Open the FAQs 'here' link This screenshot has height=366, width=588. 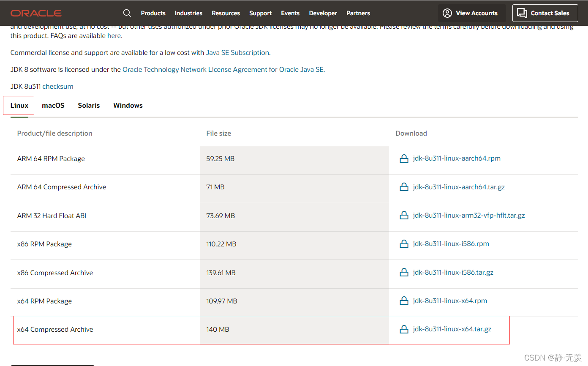click(x=114, y=36)
